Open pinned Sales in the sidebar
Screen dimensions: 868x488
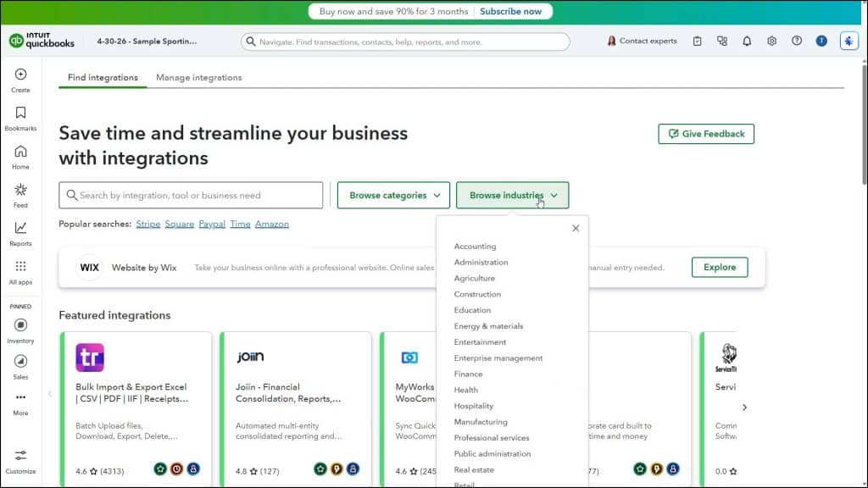tap(20, 368)
